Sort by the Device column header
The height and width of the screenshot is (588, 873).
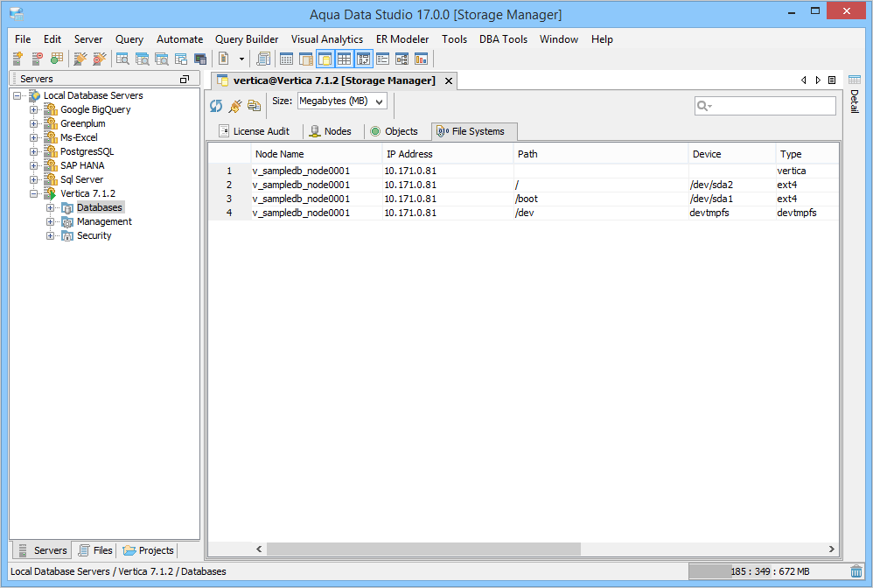click(x=732, y=154)
